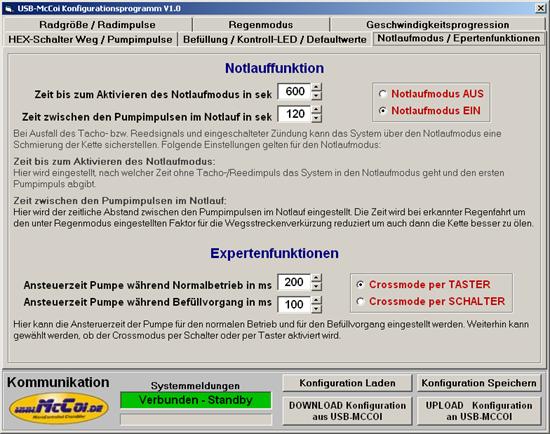Screen dimensions: 550x434
Task: Select Notlaufmodus AUS radio button
Action: click(383, 94)
